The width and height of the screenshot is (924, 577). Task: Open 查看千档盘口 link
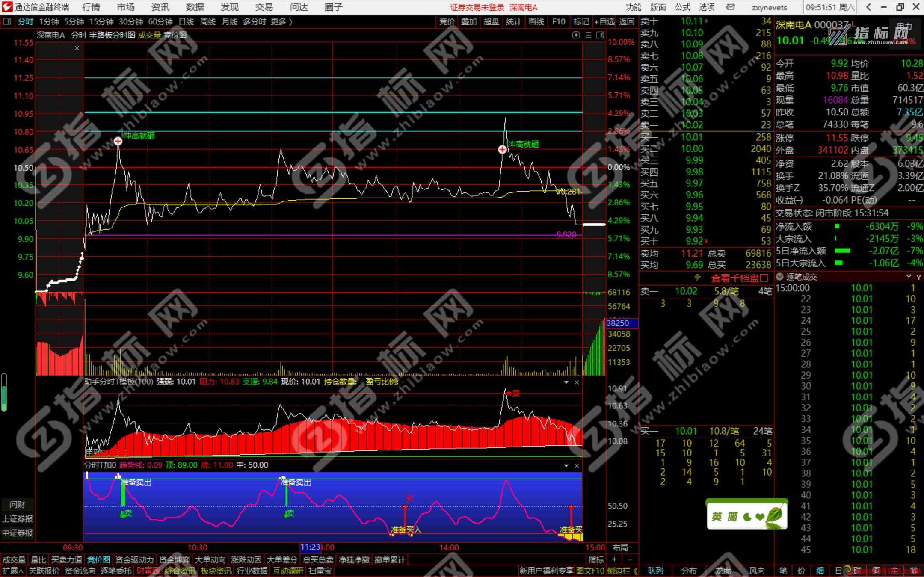(739, 278)
